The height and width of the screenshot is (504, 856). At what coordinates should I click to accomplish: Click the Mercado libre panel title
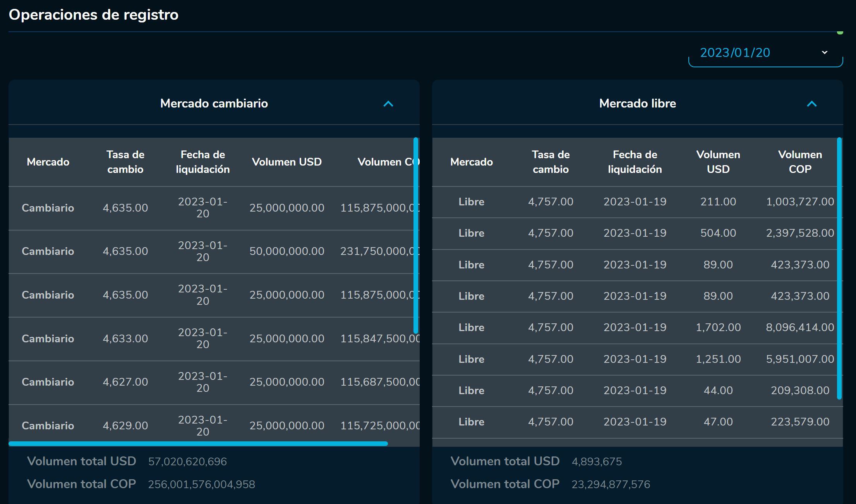[x=637, y=103]
